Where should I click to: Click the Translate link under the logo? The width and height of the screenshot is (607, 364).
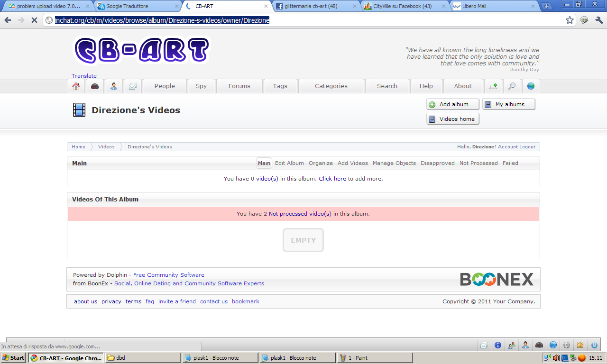84,76
